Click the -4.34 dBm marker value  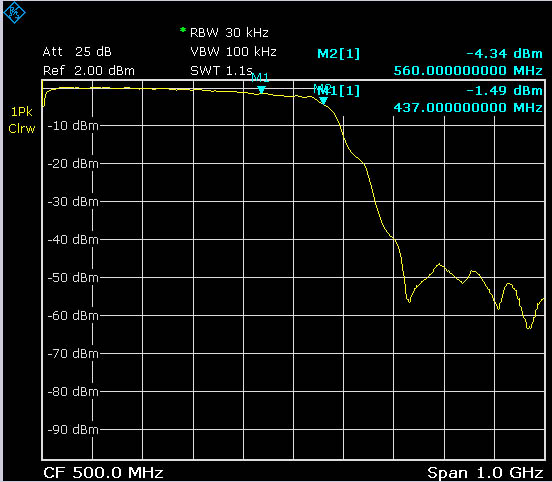click(x=504, y=54)
